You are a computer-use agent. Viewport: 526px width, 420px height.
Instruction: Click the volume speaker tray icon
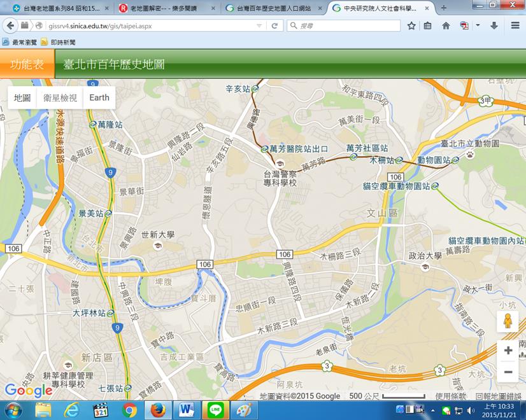point(471,410)
